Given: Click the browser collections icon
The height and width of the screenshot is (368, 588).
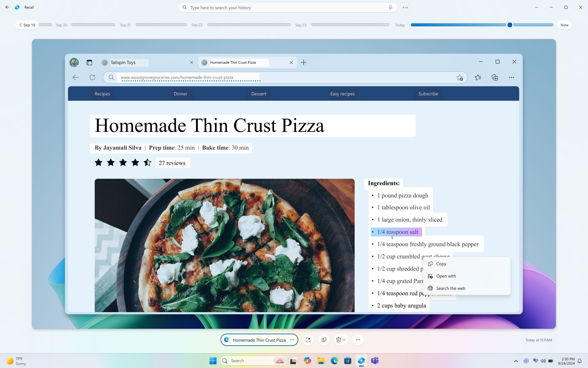Looking at the screenshot, I should [x=495, y=77].
